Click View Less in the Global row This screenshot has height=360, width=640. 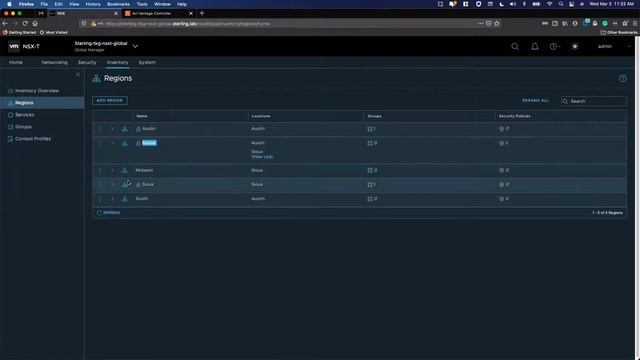(x=262, y=157)
